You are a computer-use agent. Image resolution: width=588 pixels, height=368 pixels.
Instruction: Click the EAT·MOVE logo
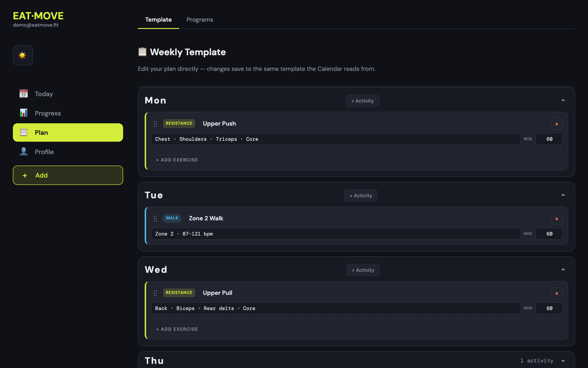[38, 16]
